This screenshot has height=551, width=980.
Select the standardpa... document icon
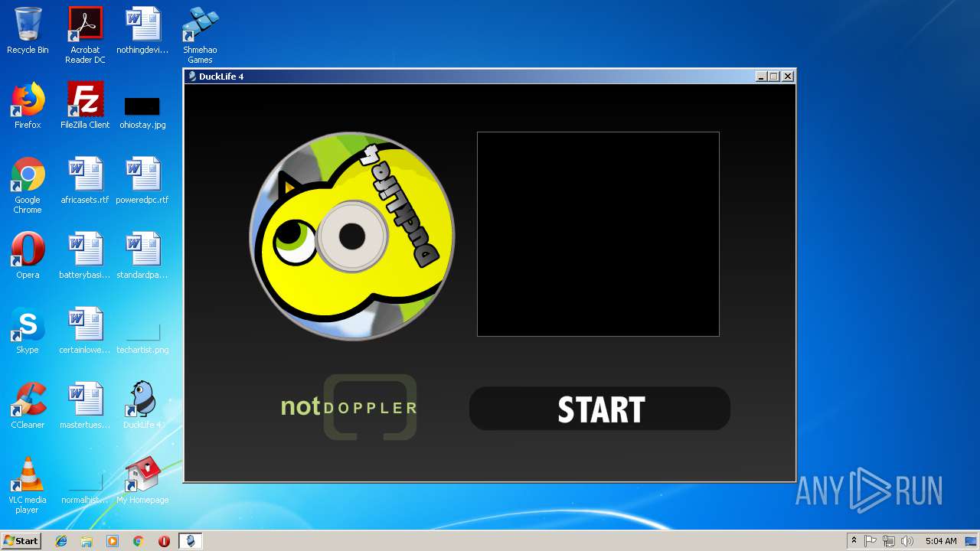click(x=142, y=256)
